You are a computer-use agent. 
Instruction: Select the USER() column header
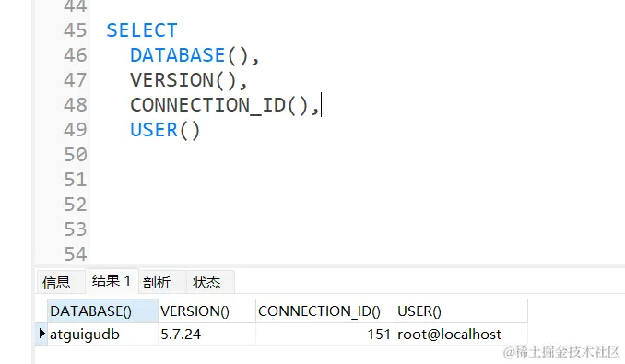click(461, 311)
